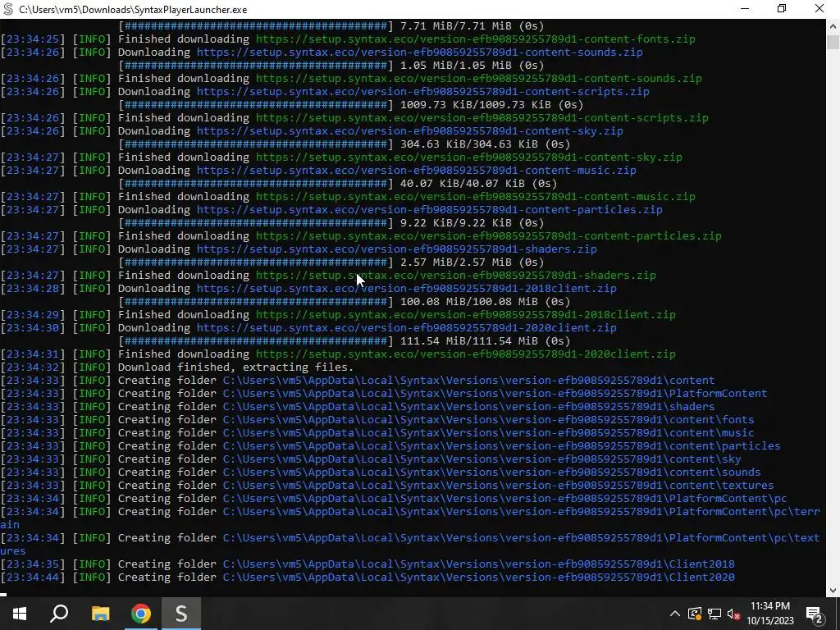Click the scrollbar up arrow
The width and height of the screenshot is (840, 630).
point(833,25)
